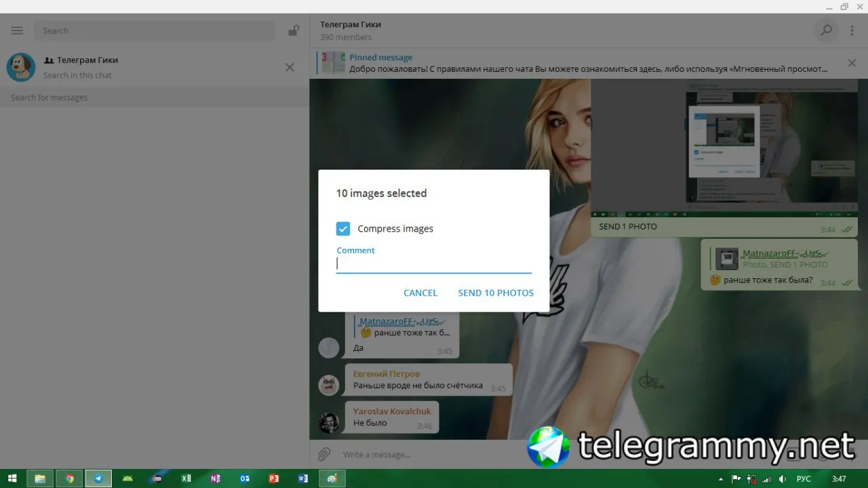Click the Телеграм Гики dog avatar
The height and width of the screenshot is (488, 868).
click(21, 67)
